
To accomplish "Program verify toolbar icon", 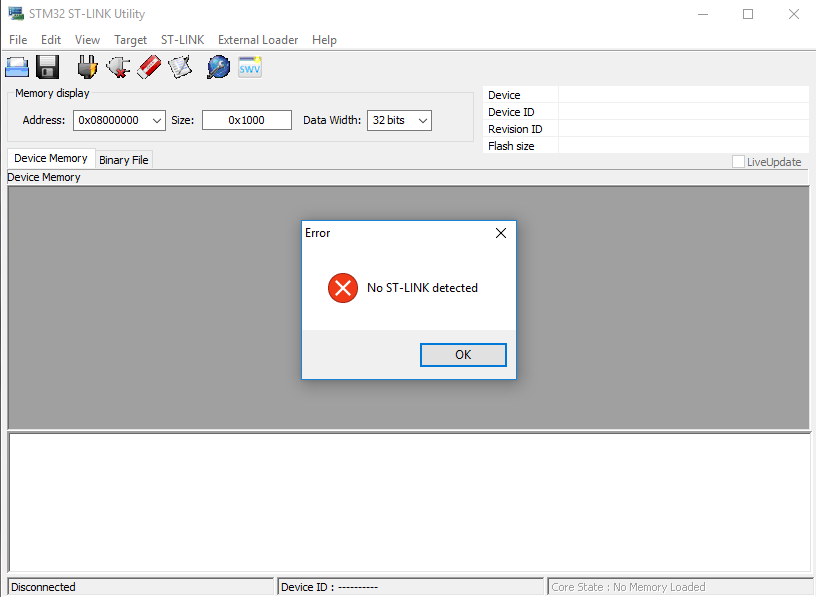I will 180,67.
